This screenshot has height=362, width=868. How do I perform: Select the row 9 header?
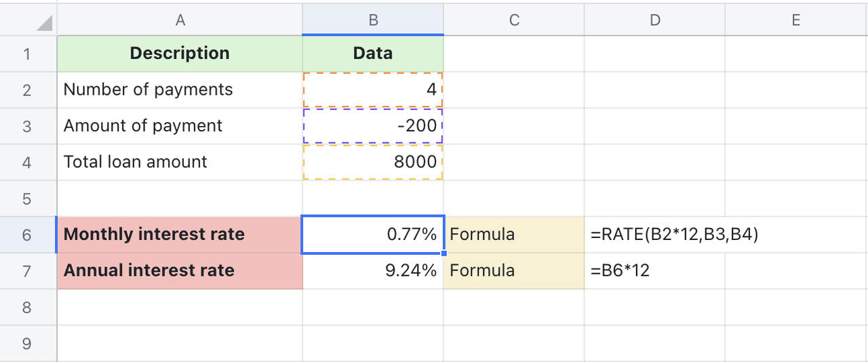point(27,344)
